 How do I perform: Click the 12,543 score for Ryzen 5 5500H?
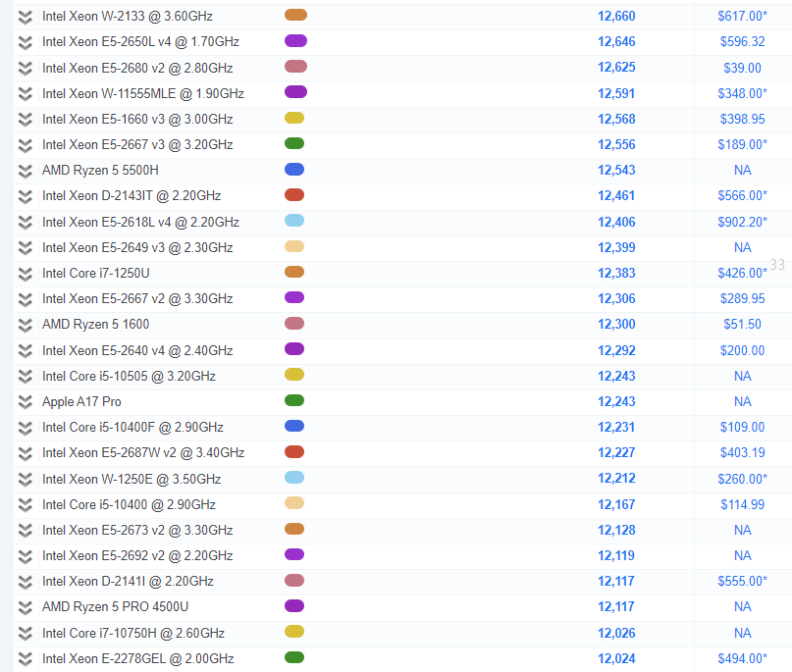616,171
